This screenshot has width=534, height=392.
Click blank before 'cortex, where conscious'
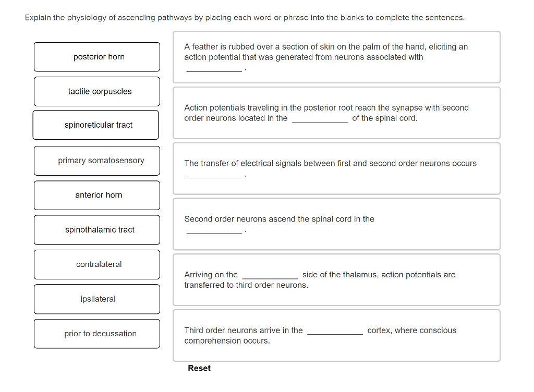point(335,331)
